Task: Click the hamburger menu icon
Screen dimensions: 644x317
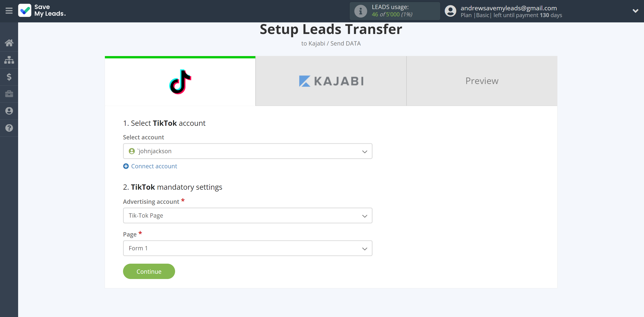Action: (9, 11)
